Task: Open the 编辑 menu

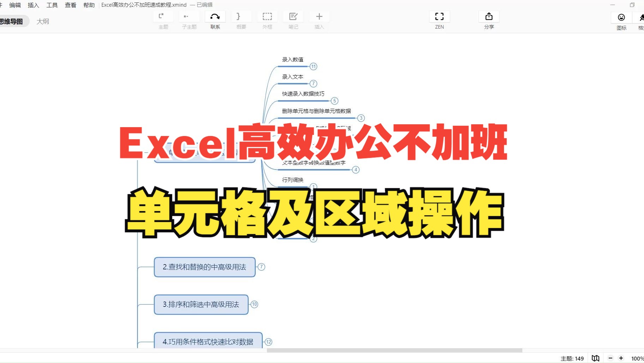Action: coord(15,5)
